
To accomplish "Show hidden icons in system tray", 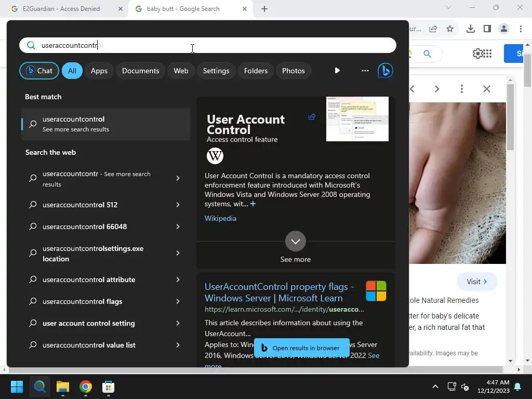I will coord(435,387).
